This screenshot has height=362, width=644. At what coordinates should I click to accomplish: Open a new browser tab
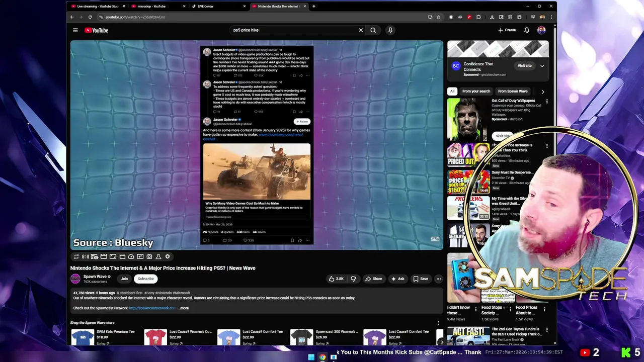click(x=313, y=7)
